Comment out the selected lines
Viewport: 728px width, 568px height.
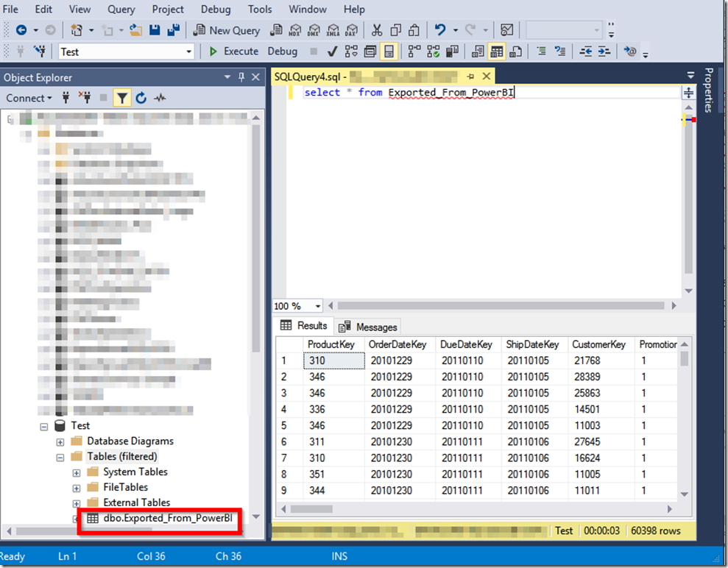(541, 51)
